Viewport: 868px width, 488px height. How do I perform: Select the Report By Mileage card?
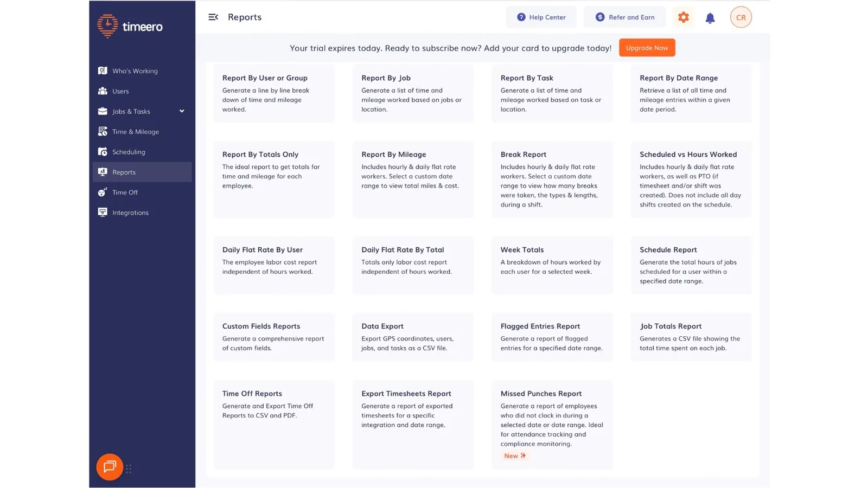413,179
